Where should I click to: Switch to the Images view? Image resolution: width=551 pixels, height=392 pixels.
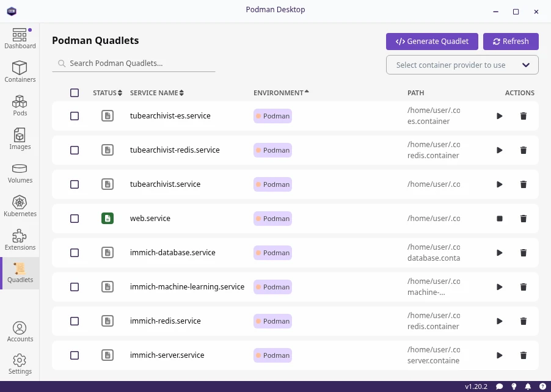[20, 139]
